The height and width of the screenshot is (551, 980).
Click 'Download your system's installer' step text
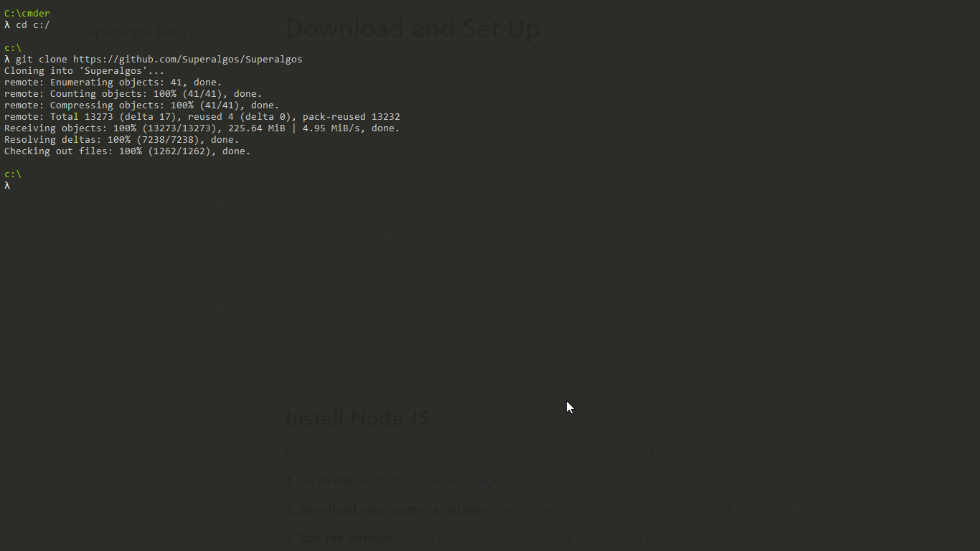click(x=392, y=509)
